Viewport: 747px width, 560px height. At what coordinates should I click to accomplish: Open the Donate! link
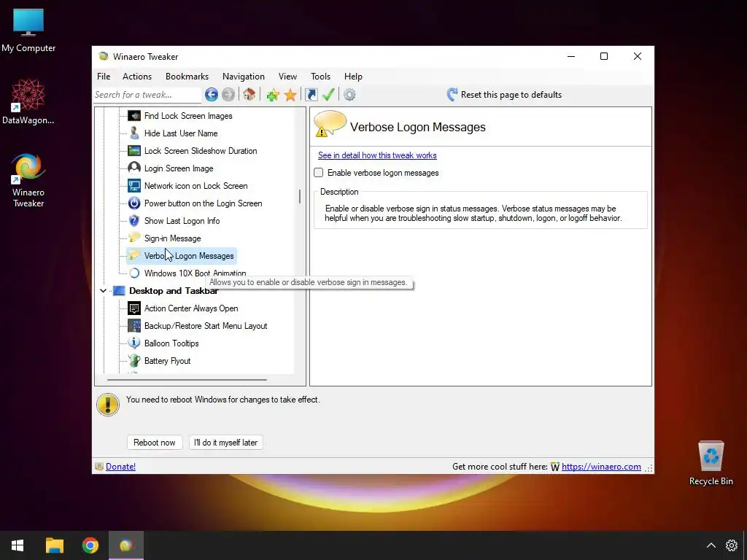click(120, 467)
